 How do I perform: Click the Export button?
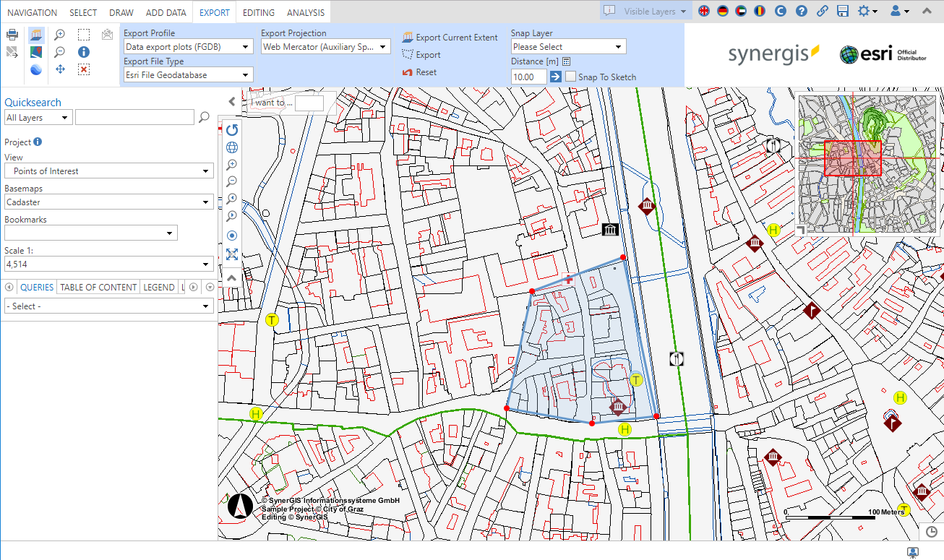pyautogui.click(x=427, y=55)
